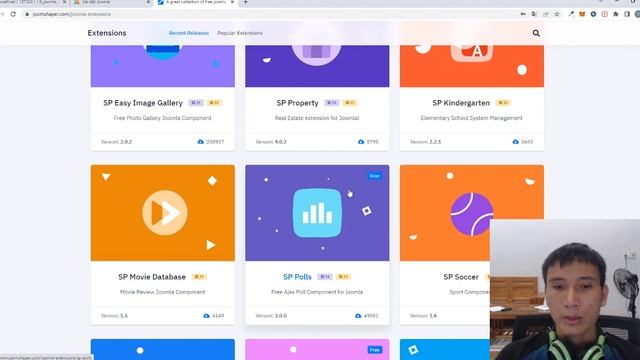
Task: Click 'Version: 1.6' on SP Soccer
Action: pyautogui.click(x=423, y=316)
